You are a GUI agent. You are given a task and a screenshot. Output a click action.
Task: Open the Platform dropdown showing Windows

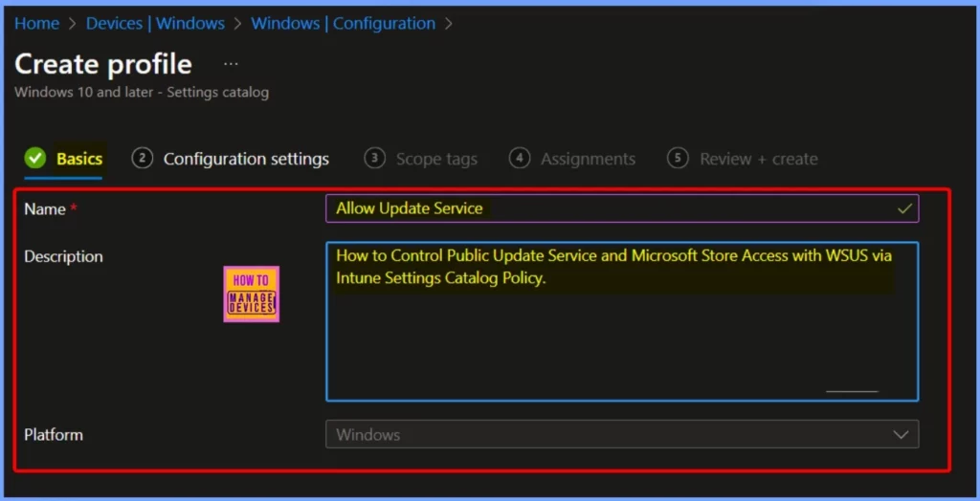tap(622, 434)
